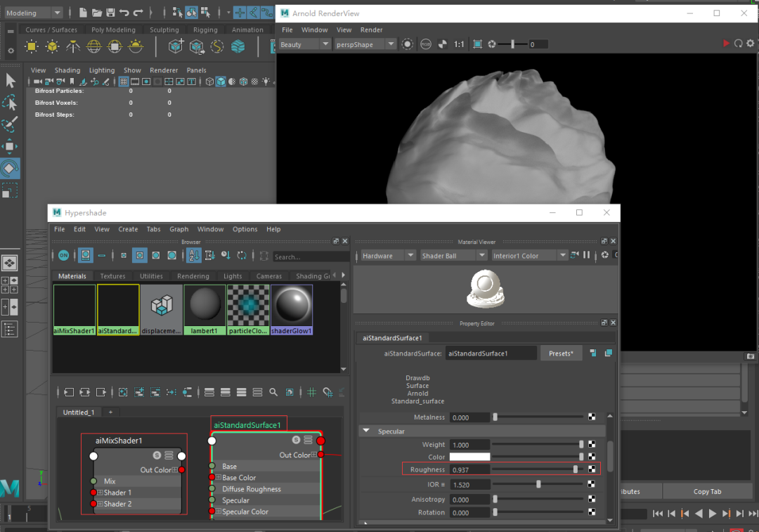The width and height of the screenshot is (759, 532).
Task: Pause the Material Viewer rendering
Action: pyautogui.click(x=587, y=256)
